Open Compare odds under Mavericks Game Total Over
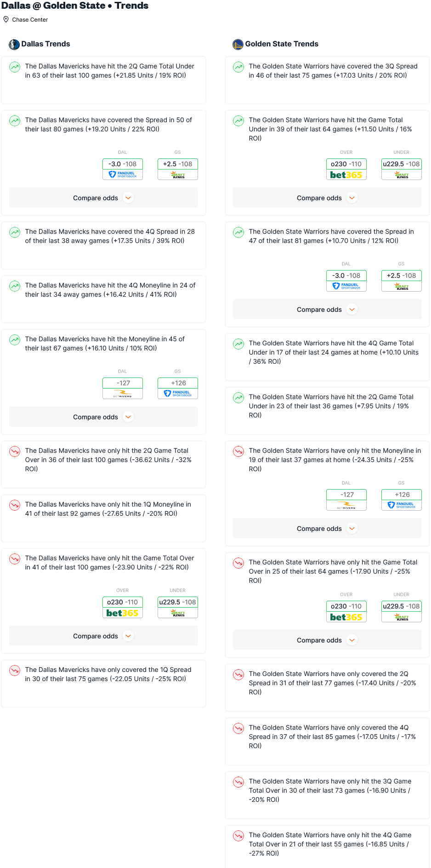This screenshot has height=868, width=431. (103, 636)
